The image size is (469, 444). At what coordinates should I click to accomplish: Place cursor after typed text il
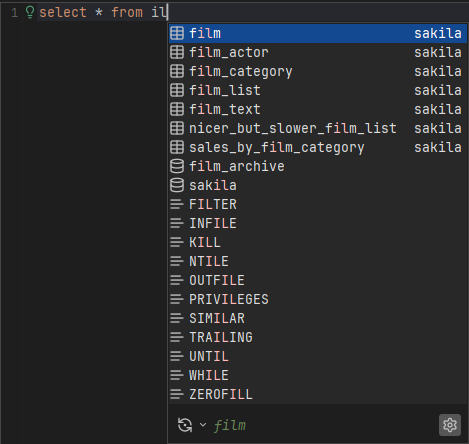coord(167,13)
